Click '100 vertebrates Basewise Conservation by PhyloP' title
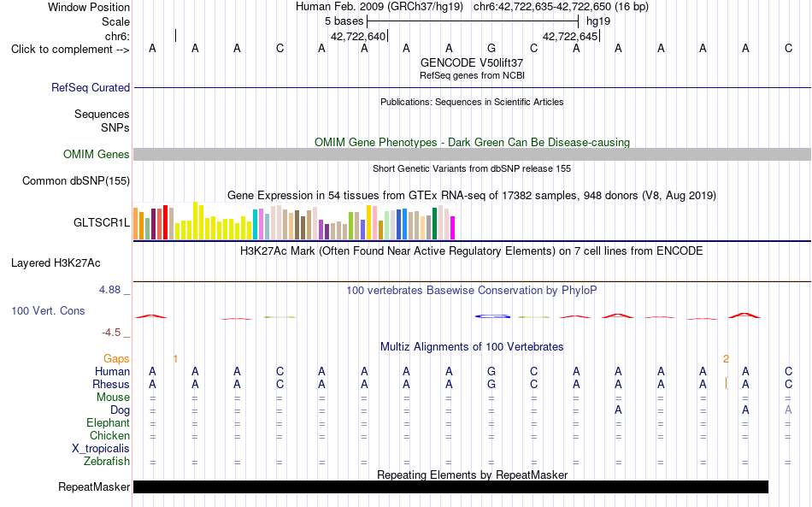The width and height of the screenshot is (812, 507). [472, 291]
